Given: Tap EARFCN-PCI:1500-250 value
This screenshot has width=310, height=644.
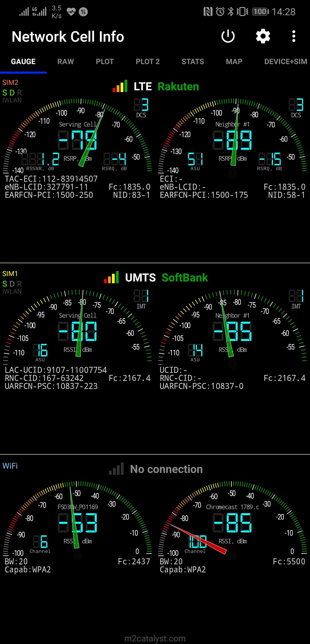Looking at the screenshot, I should (x=49, y=195).
